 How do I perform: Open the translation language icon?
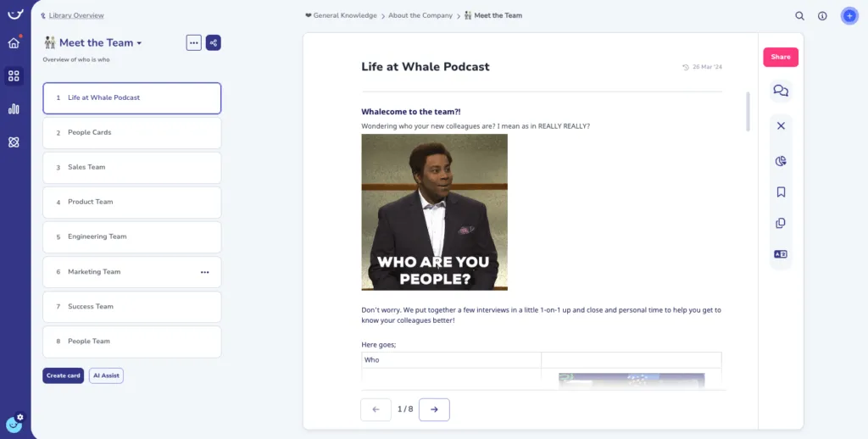pos(781,254)
